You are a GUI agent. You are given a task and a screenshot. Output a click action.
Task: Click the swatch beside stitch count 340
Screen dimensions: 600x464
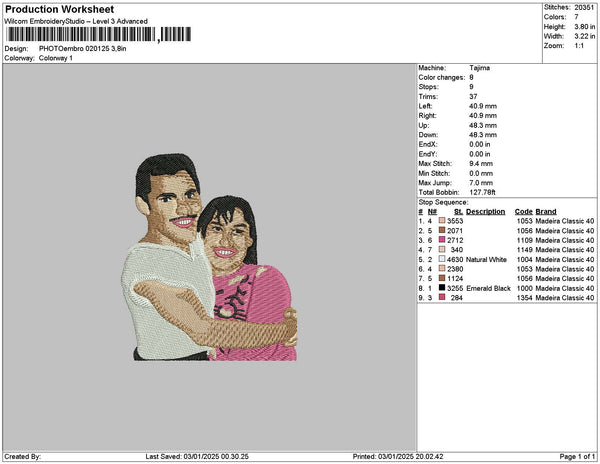(442, 249)
